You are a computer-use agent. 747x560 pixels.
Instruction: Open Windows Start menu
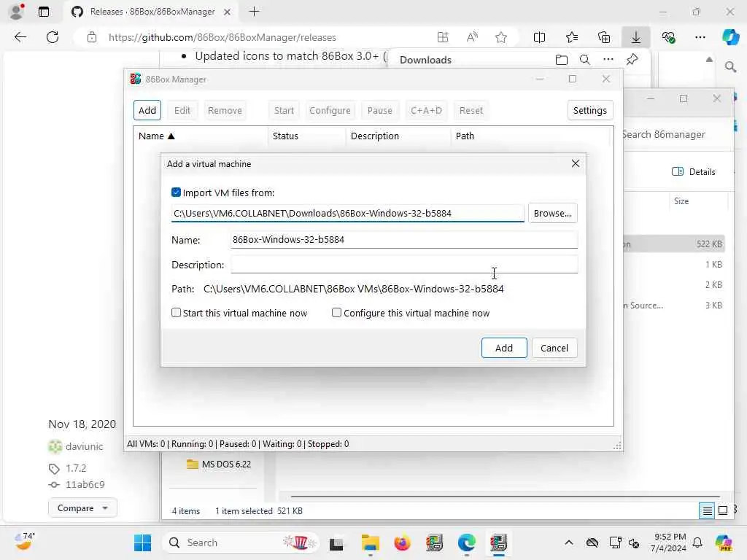point(142,542)
